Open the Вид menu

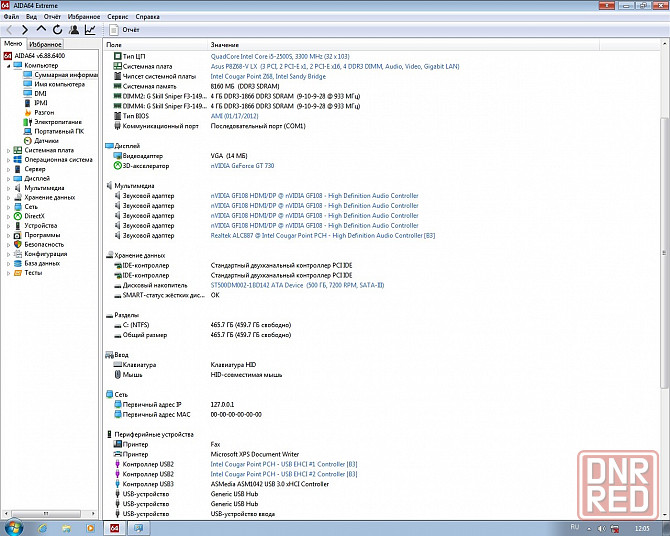(31, 17)
